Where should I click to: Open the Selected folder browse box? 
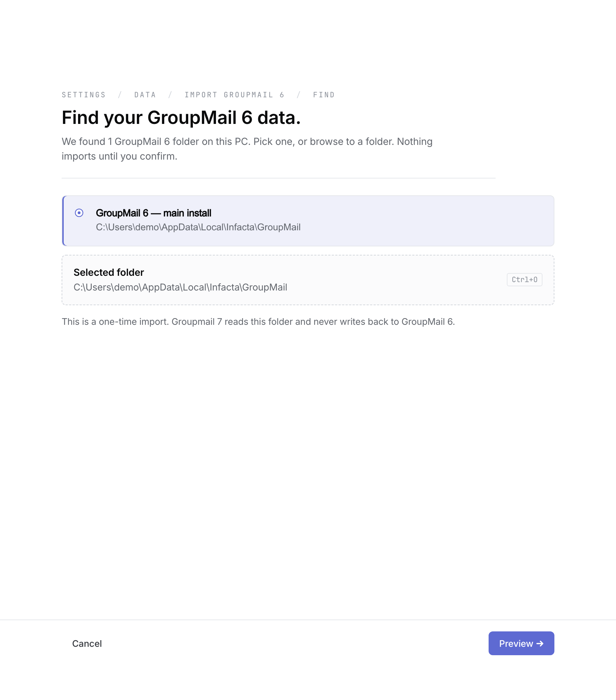pos(308,280)
